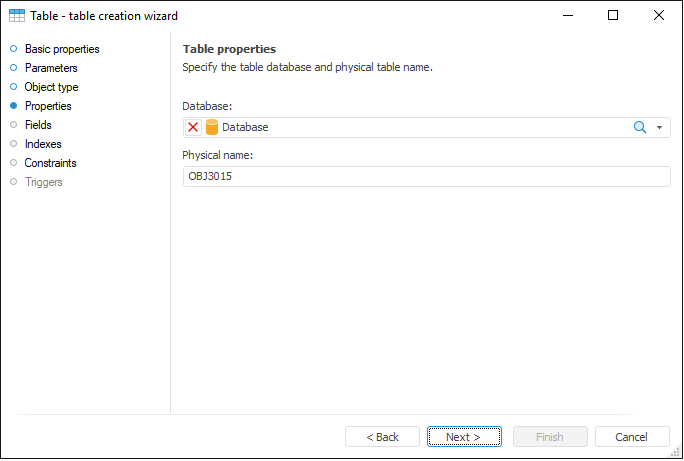Select the Properties step in sidebar

click(48, 106)
